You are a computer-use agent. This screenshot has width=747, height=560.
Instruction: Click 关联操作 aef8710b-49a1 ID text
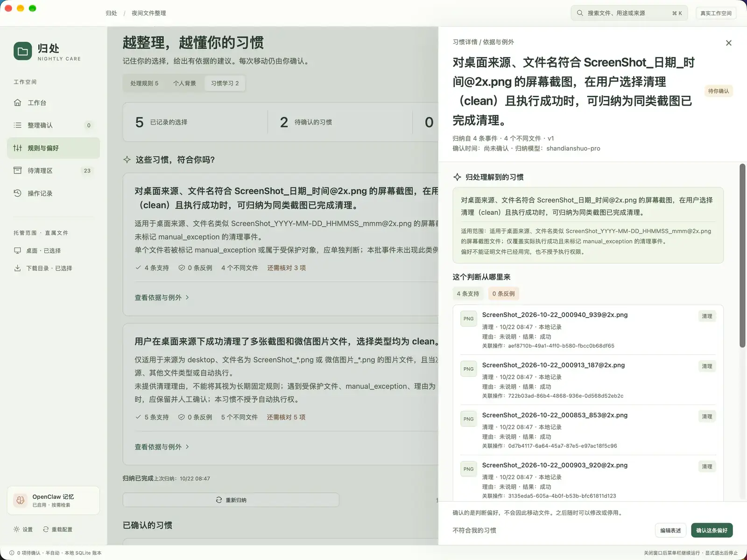tap(548, 346)
